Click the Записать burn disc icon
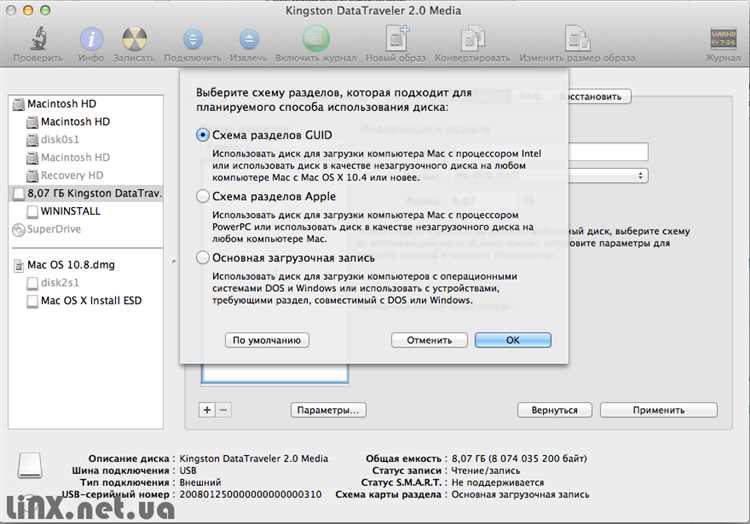750x524 pixels. click(134, 39)
